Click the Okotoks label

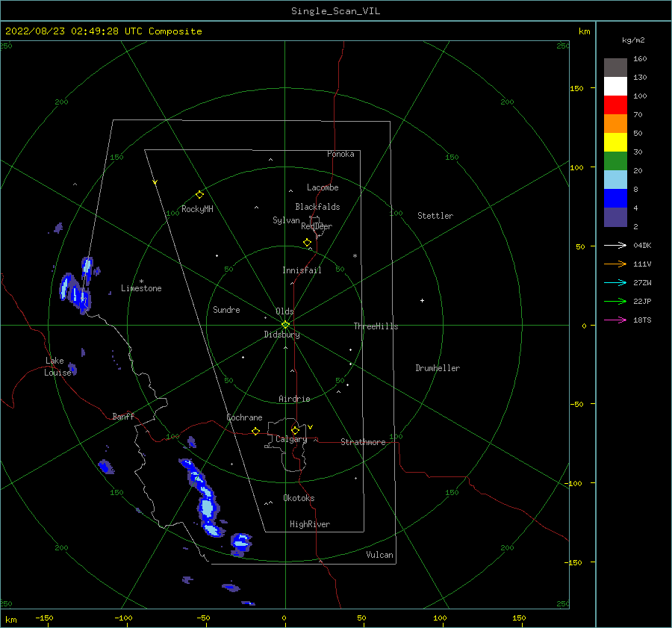[299, 498]
